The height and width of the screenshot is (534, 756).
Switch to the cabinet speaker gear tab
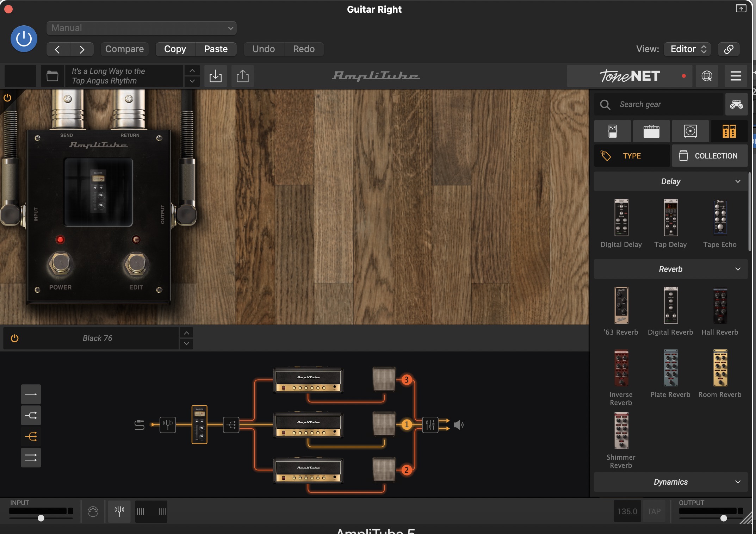pos(690,131)
